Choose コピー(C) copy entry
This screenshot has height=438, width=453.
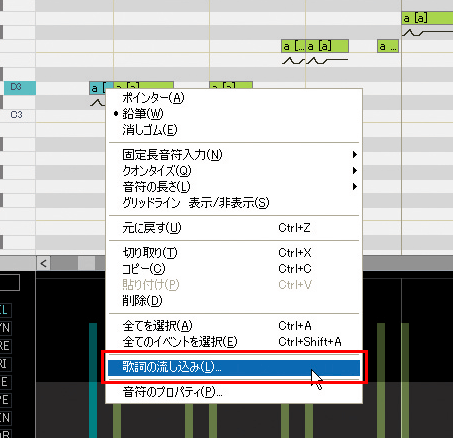click(234, 269)
